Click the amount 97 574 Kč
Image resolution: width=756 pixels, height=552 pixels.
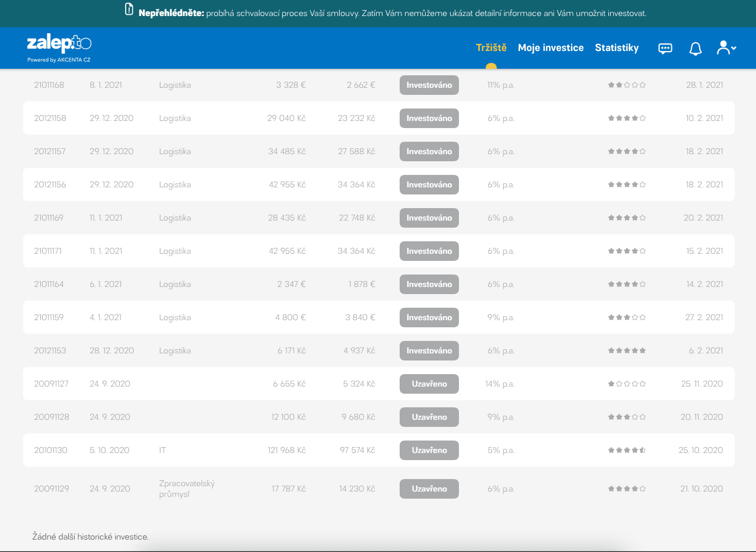point(356,450)
